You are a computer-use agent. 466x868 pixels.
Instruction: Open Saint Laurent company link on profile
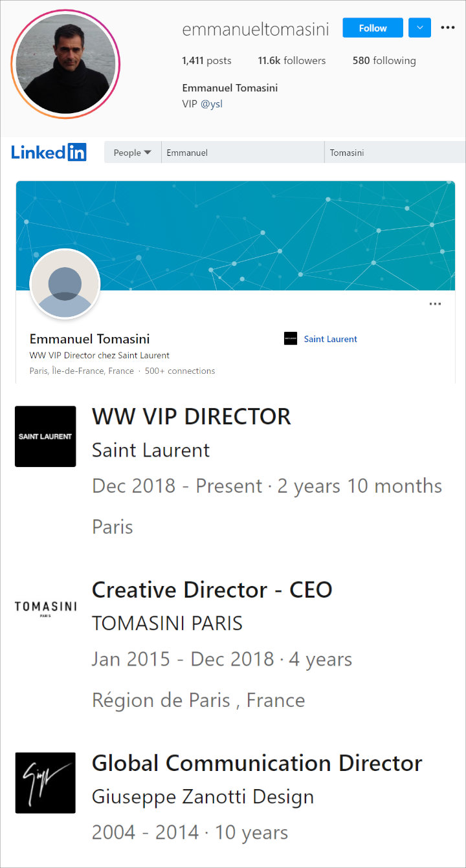331,339
